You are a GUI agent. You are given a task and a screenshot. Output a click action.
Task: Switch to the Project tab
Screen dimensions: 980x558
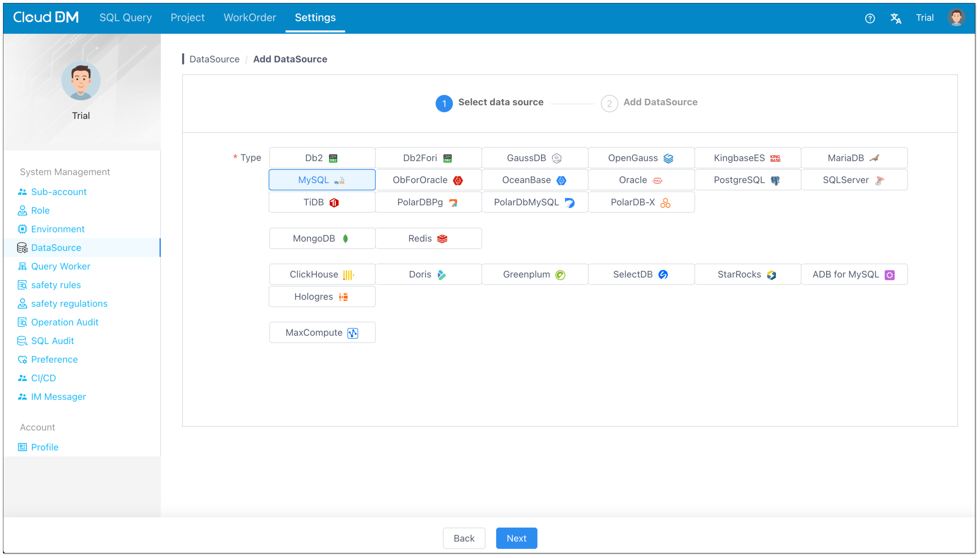click(x=187, y=18)
